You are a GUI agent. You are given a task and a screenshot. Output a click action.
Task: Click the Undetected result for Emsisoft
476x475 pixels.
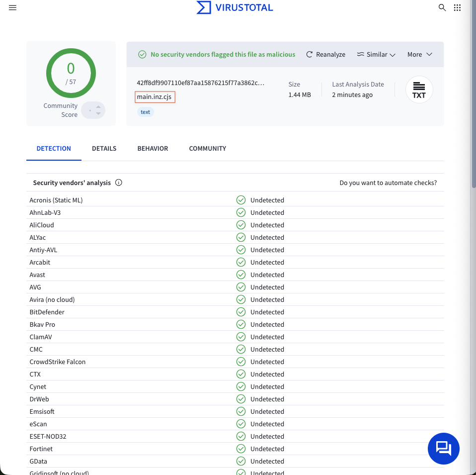267,411
